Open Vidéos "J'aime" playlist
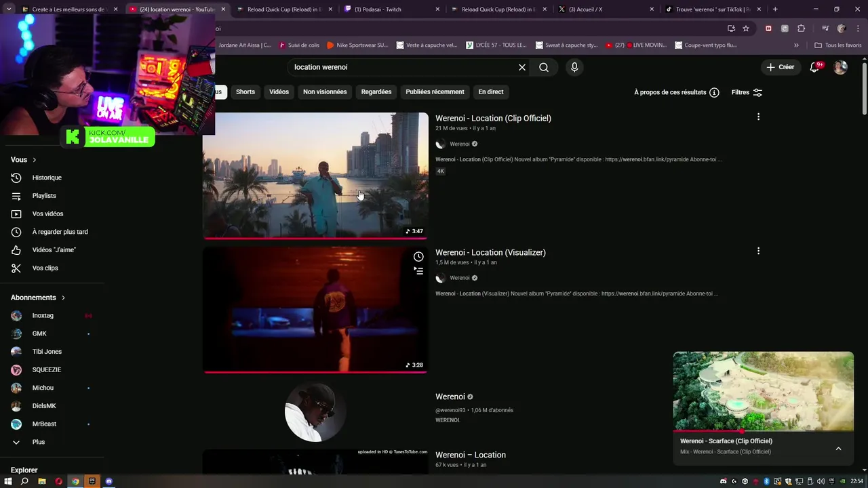The width and height of the screenshot is (868, 488). (x=52, y=250)
